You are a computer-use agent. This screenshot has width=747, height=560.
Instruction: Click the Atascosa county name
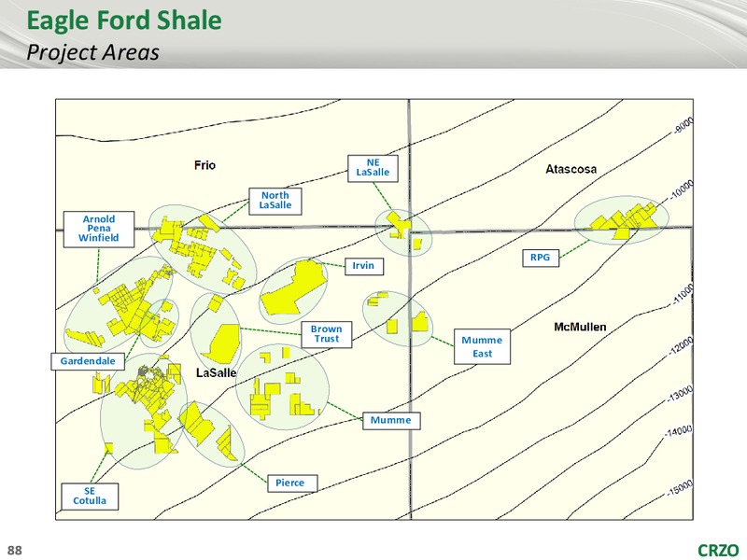click(x=571, y=169)
